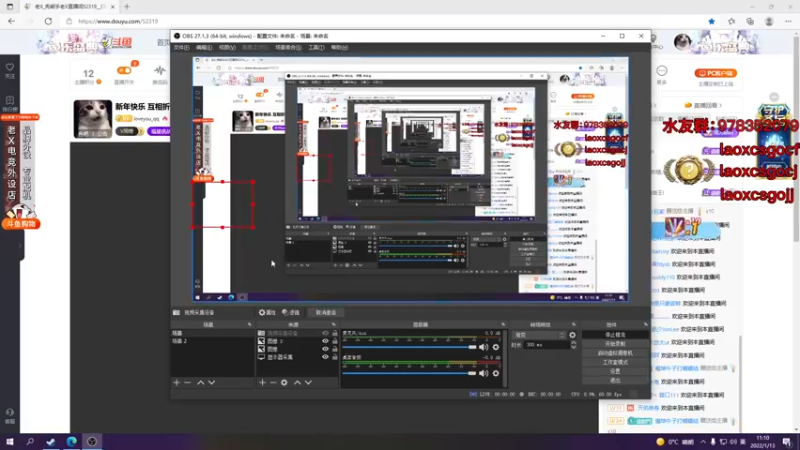Toggle lock on 图像 2 source
Viewport: 800px width, 450px height.
point(335,341)
